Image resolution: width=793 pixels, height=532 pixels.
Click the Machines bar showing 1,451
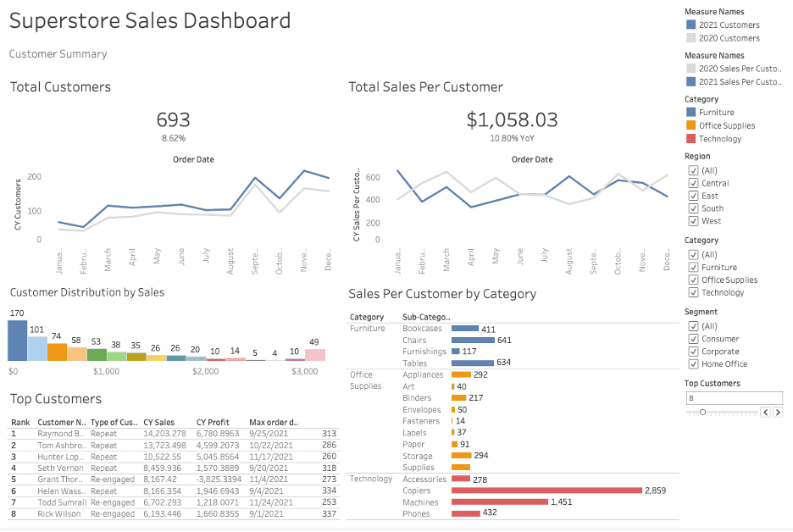pyautogui.click(x=500, y=502)
